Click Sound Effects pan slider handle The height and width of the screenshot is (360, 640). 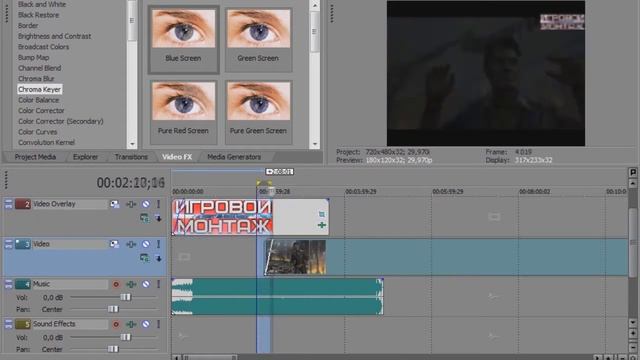[x=113, y=349]
